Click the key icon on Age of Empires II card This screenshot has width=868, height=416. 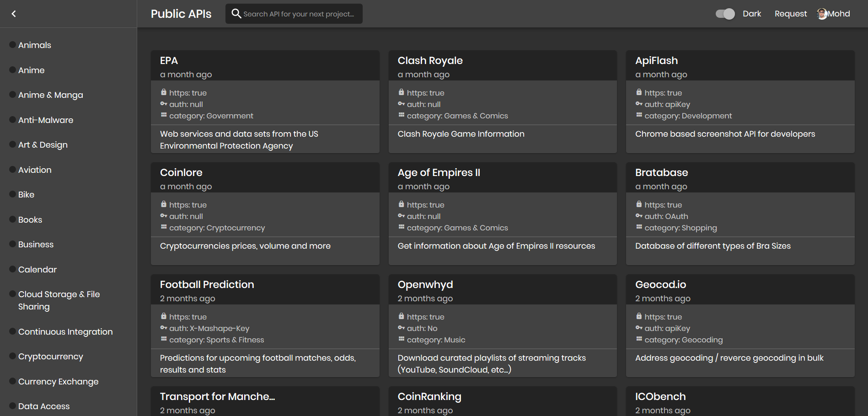pos(402,216)
